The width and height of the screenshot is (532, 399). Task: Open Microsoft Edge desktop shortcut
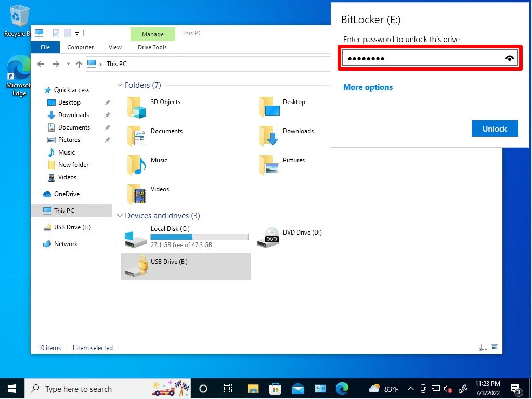(19, 75)
